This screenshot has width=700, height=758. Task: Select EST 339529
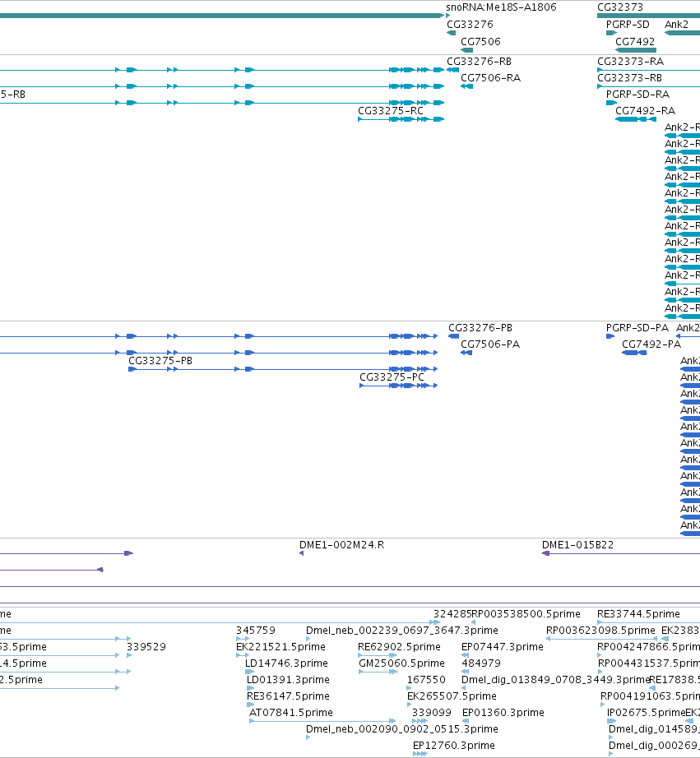[x=146, y=647]
